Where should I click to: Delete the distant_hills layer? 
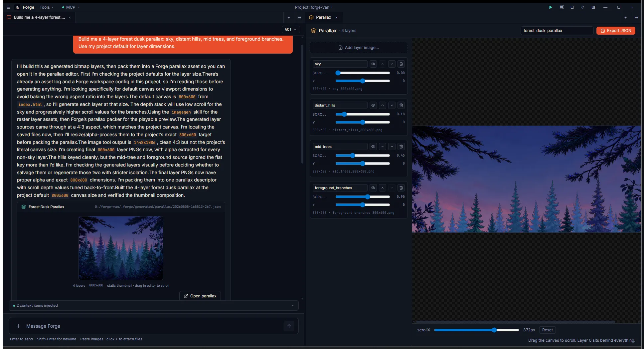tap(401, 105)
